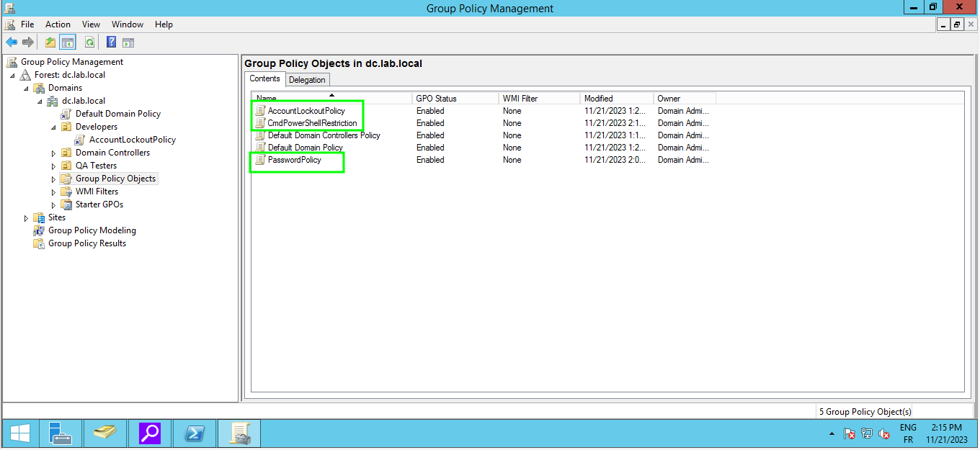
Task: Select PasswordPolicy in the GPO list
Action: click(x=294, y=160)
